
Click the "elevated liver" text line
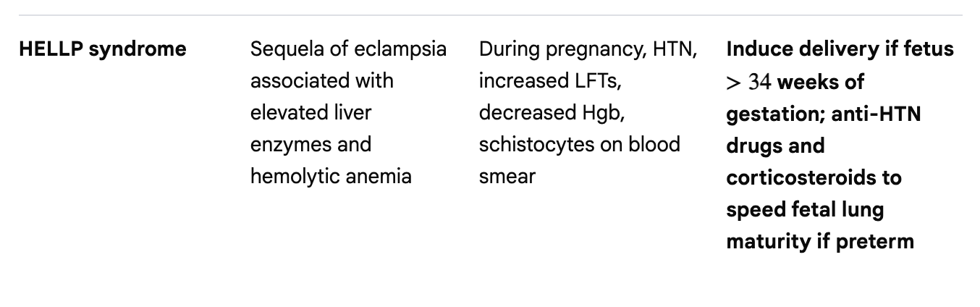click(311, 112)
